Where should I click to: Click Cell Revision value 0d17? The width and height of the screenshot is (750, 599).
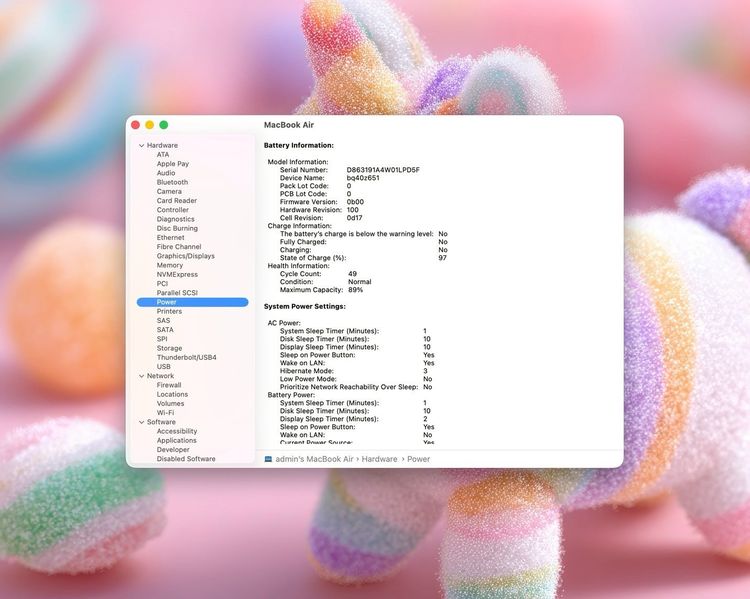point(354,218)
